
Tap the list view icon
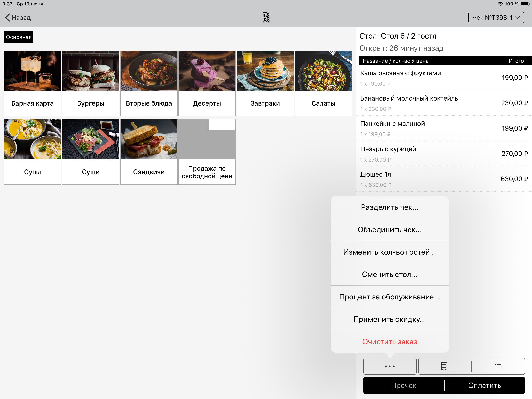click(498, 366)
